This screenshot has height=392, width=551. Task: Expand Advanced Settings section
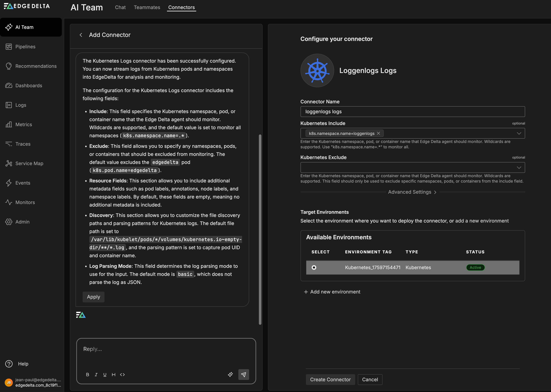coord(412,192)
